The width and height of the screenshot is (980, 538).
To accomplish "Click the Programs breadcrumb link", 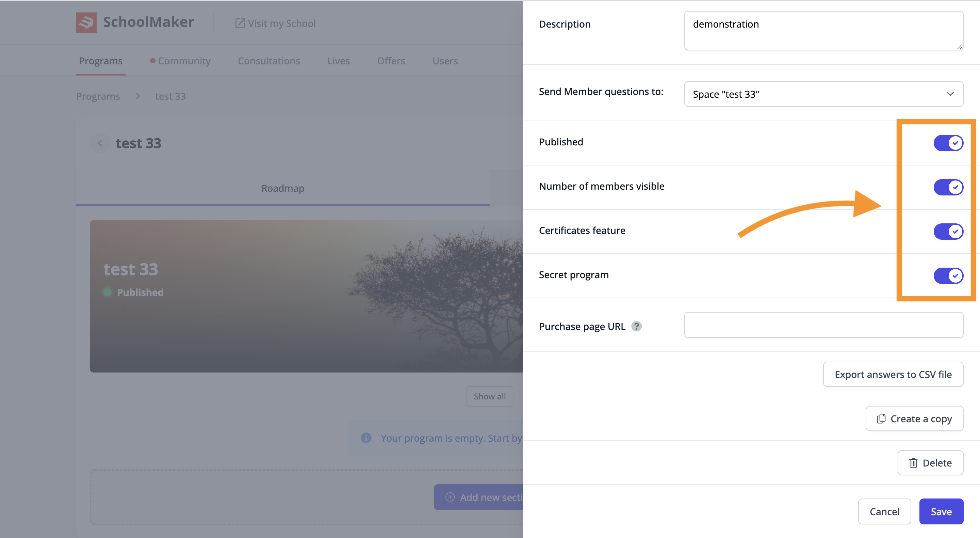I will pos(98,96).
